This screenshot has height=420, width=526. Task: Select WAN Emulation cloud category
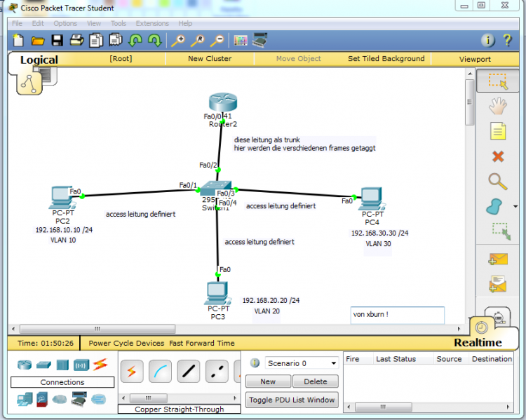[x=60, y=399]
